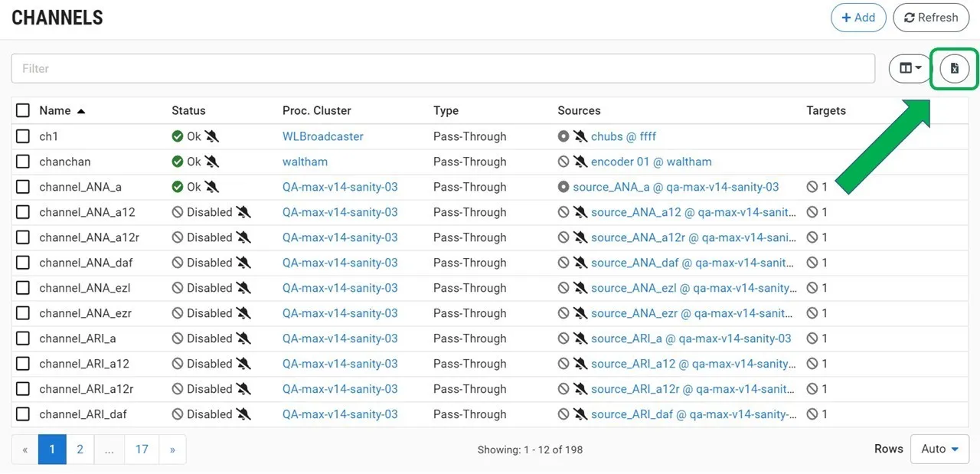Screen dimensions: 980x474
Task: Open the WLBroadcaster cluster link
Action: tap(322, 136)
